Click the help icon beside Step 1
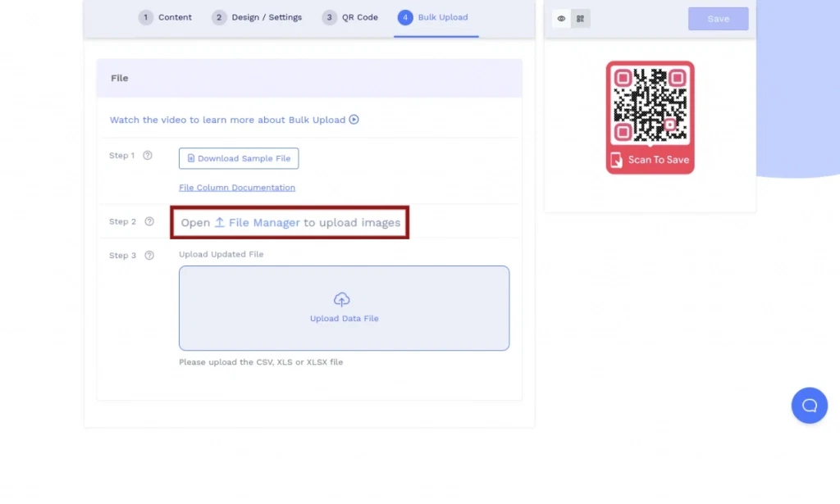Viewport: 840px width, 504px height. click(x=148, y=156)
